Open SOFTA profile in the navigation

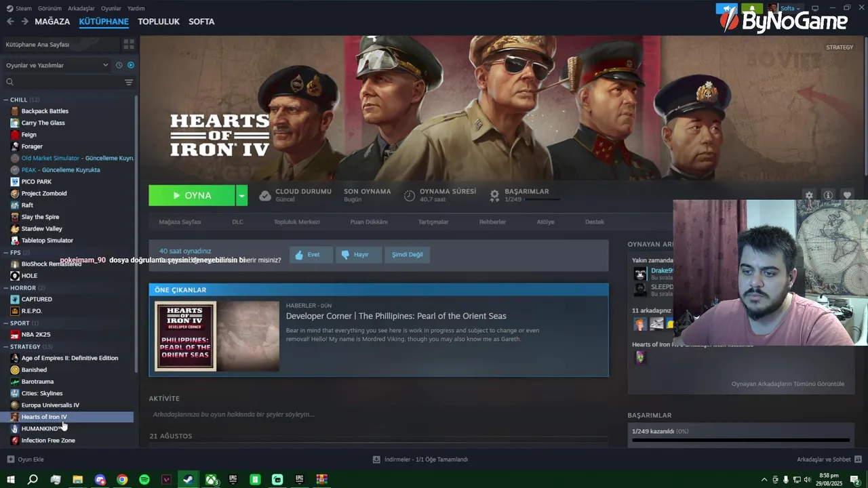pos(201,22)
